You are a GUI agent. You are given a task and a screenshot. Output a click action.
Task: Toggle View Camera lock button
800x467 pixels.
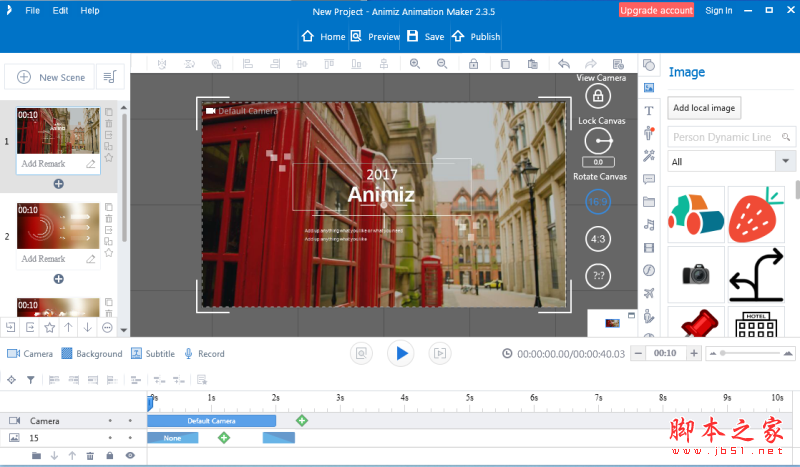(x=598, y=96)
